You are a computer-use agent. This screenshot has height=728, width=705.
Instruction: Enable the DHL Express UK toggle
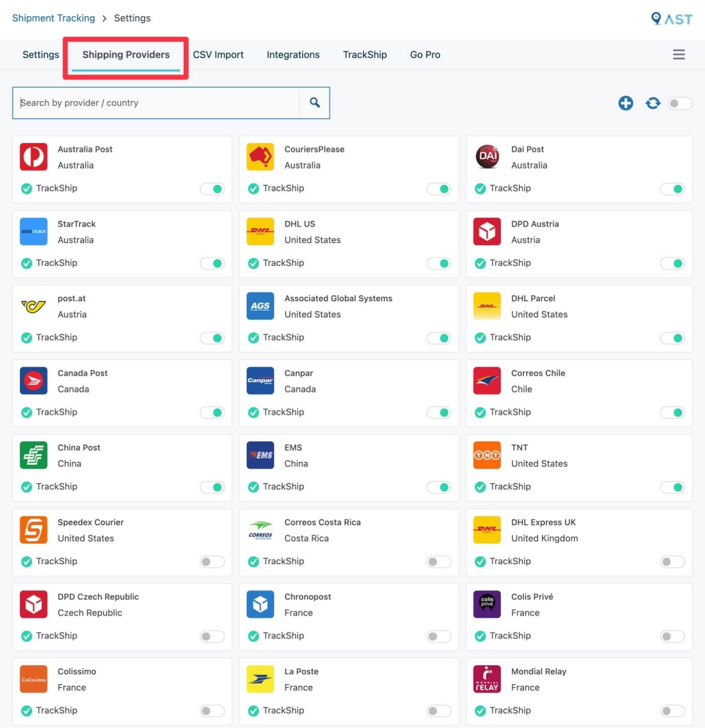(x=672, y=562)
